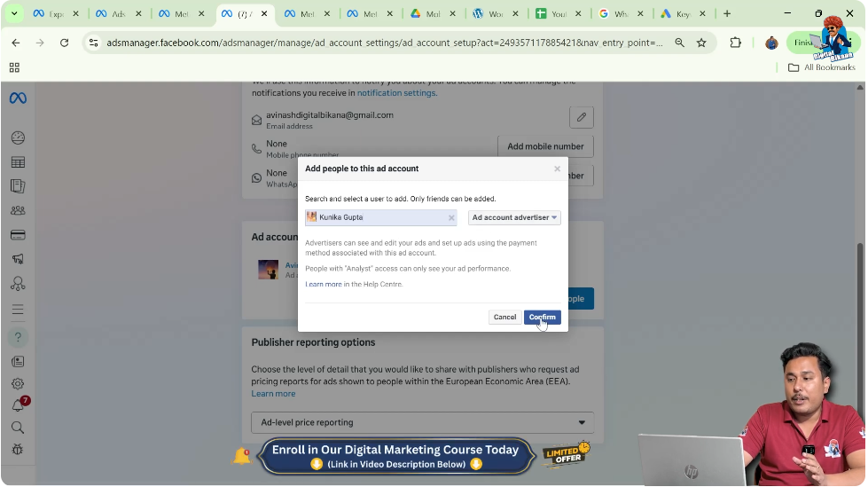This screenshot has width=868, height=487.
Task: Click the All Bookmarks folder
Action: 822,67
